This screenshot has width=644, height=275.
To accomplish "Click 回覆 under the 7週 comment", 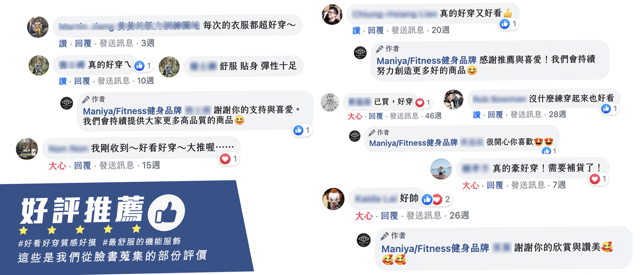I will coord(495,185).
